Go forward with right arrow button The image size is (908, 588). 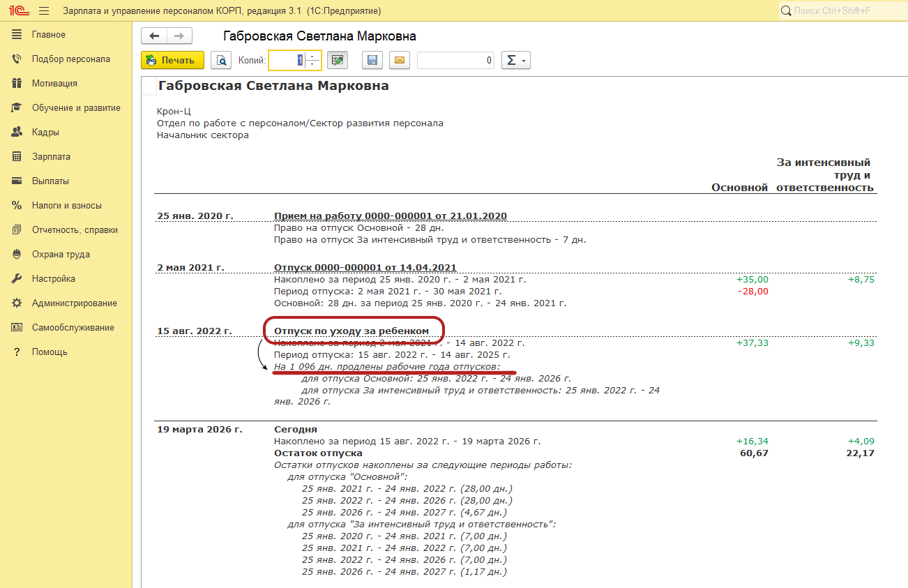(x=179, y=36)
